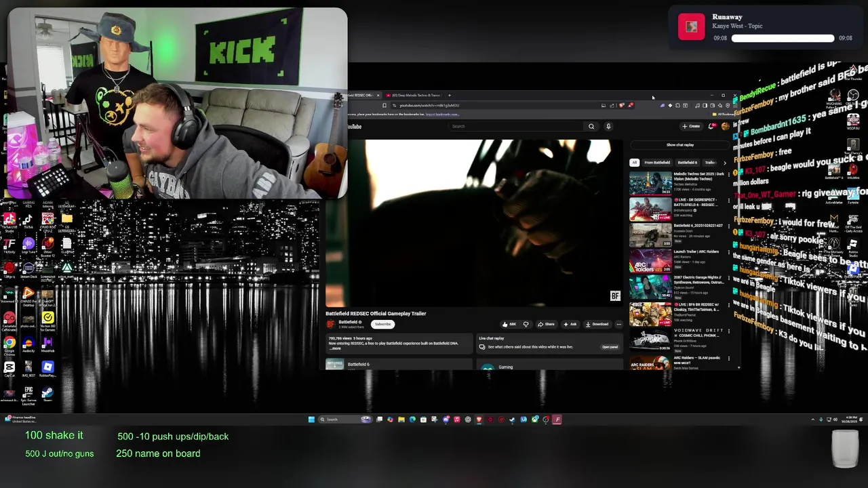This screenshot has height=488, width=868.
Task: Open YouTube account avatar menu
Action: coord(726,126)
